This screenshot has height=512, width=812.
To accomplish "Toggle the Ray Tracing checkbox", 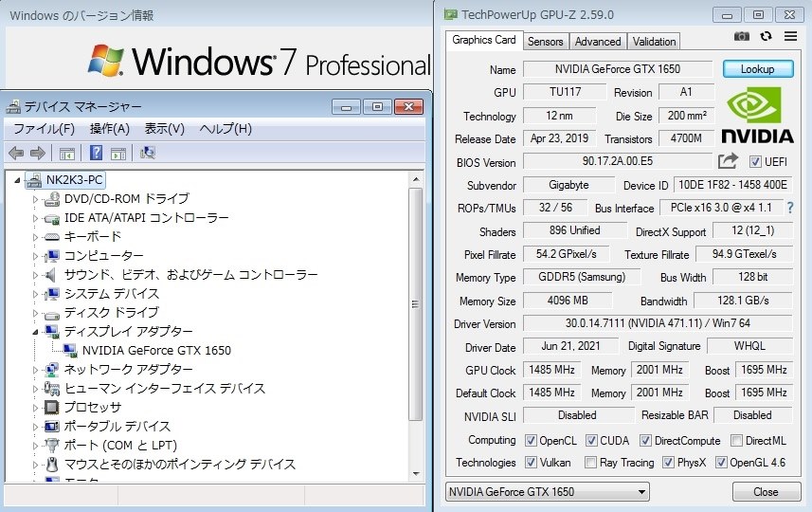I will click(590, 463).
